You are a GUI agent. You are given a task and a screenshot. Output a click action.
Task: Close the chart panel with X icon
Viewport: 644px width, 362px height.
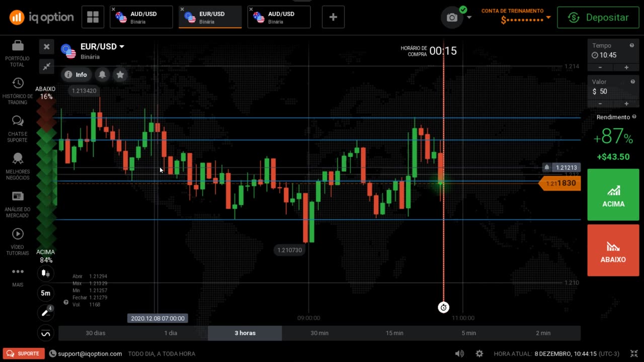46,47
